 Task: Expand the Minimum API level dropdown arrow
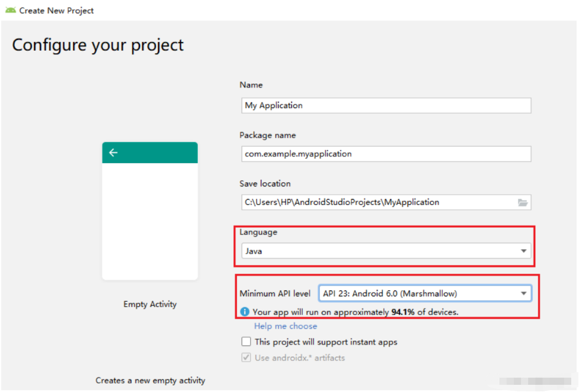pyautogui.click(x=523, y=293)
